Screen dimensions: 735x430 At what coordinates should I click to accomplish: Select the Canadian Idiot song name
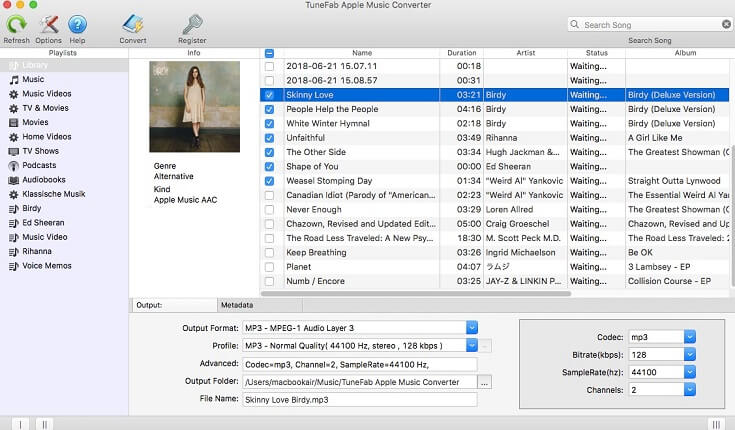(360, 195)
